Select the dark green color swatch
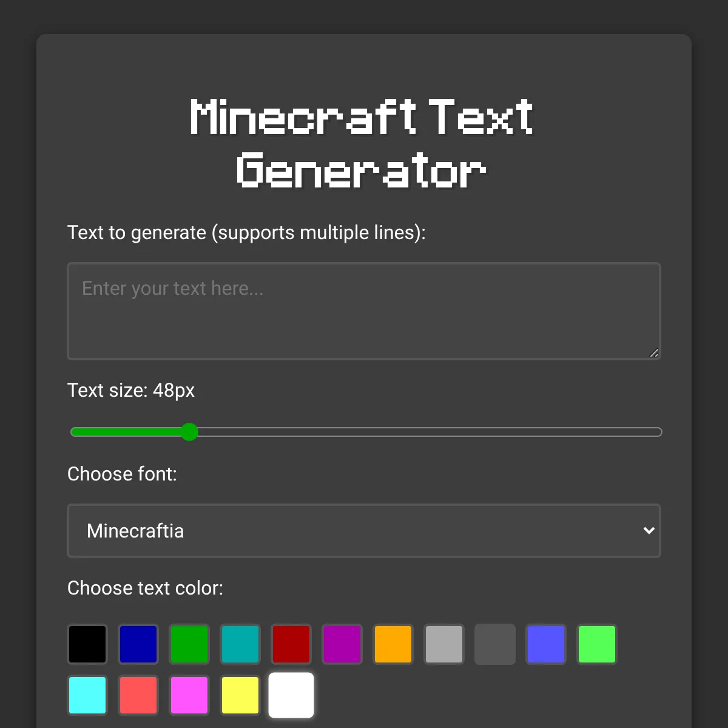 point(189,644)
